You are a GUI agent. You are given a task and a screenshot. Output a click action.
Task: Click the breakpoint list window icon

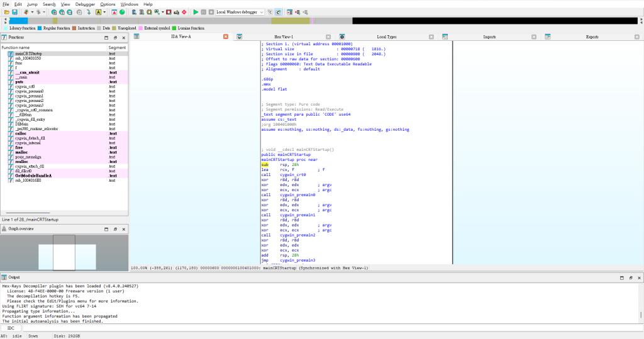click(x=289, y=13)
